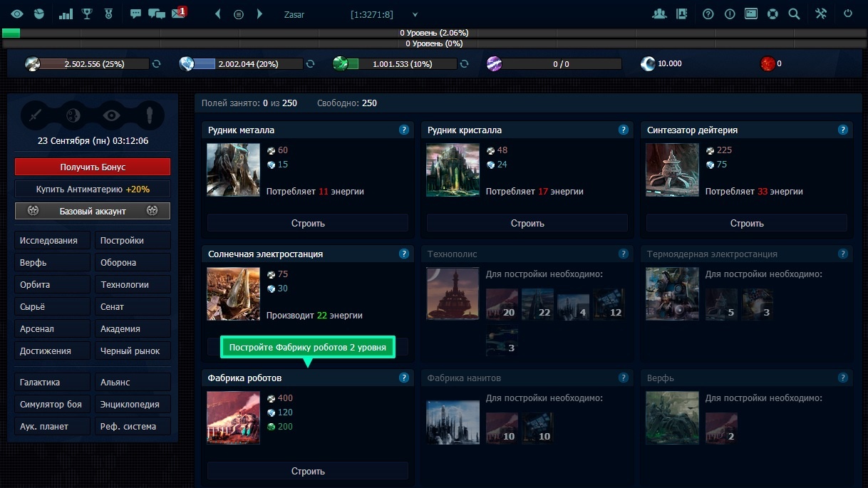Click the magnifier search icon

pyautogui.click(x=794, y=14)
